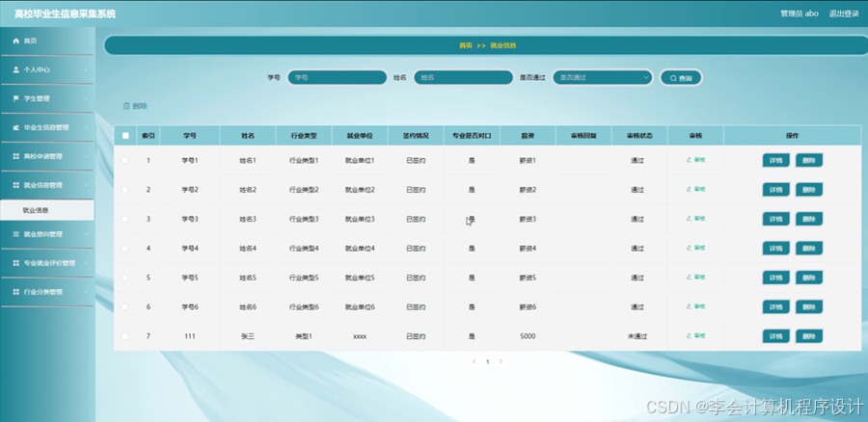Expand 个人中心 using its chevron
This screenshot has height=422, width=868.
[x=86, y=69]
